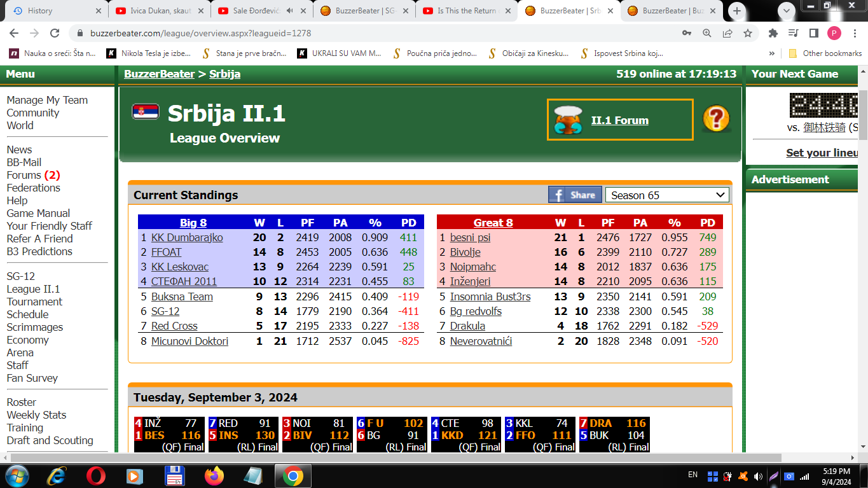Image resolution: width=868 pixels, height=488 pixels.
Task: Switch to the Ivica Dukan YouTube tab
Action: [x=159, y=11]
